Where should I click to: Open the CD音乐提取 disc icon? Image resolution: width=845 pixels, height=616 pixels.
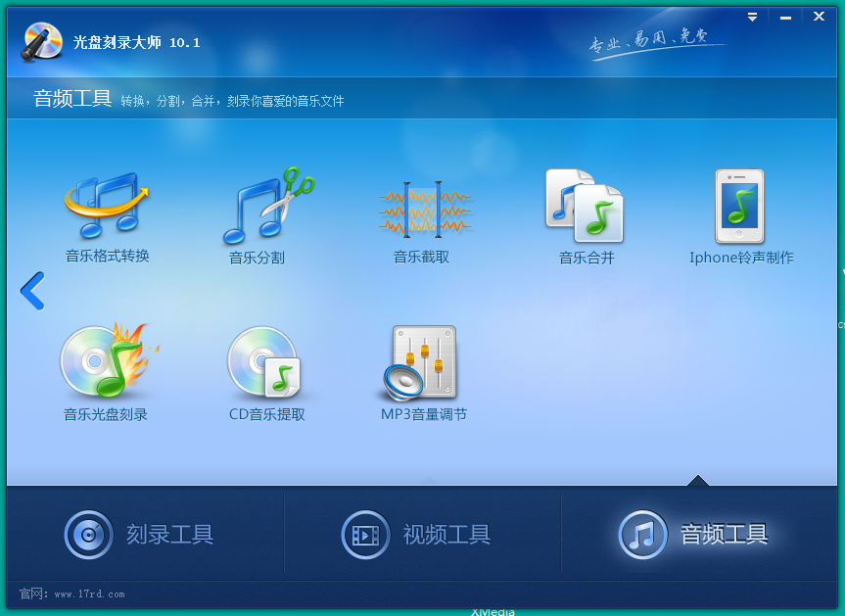click(264, 362)
